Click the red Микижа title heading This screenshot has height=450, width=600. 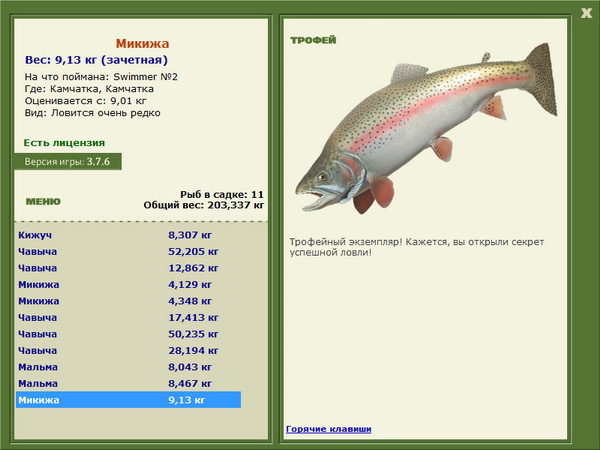pos(142,44)
